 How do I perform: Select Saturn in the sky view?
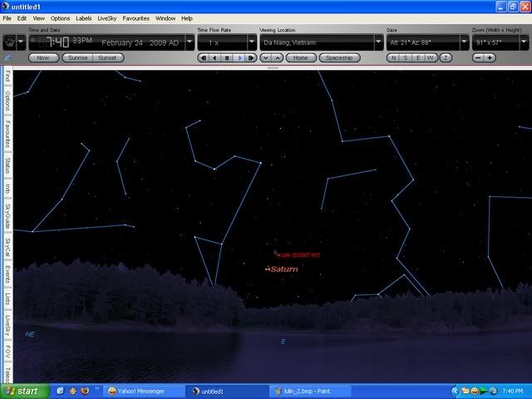pos(283,269)
